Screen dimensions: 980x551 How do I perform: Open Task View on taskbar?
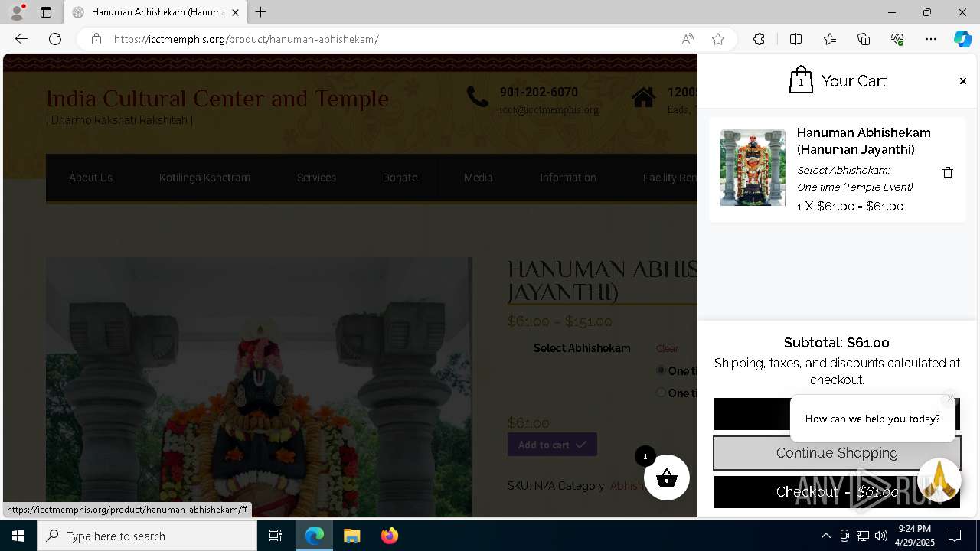tap(276, 536)
